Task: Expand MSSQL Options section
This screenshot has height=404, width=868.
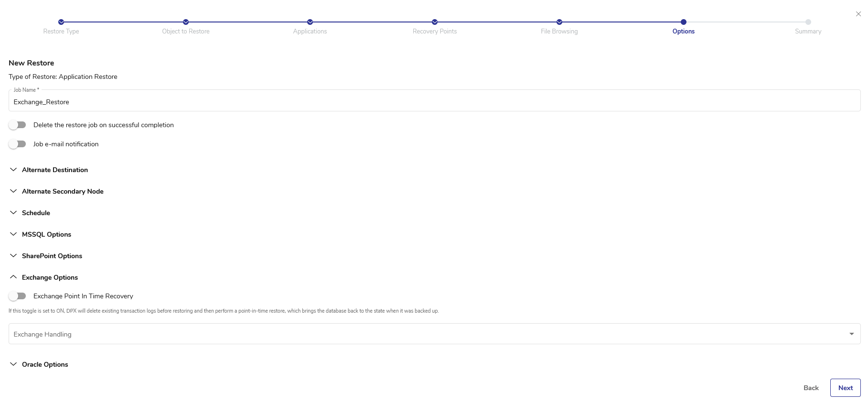Action: pyautogui.click(x=46, y=234)
